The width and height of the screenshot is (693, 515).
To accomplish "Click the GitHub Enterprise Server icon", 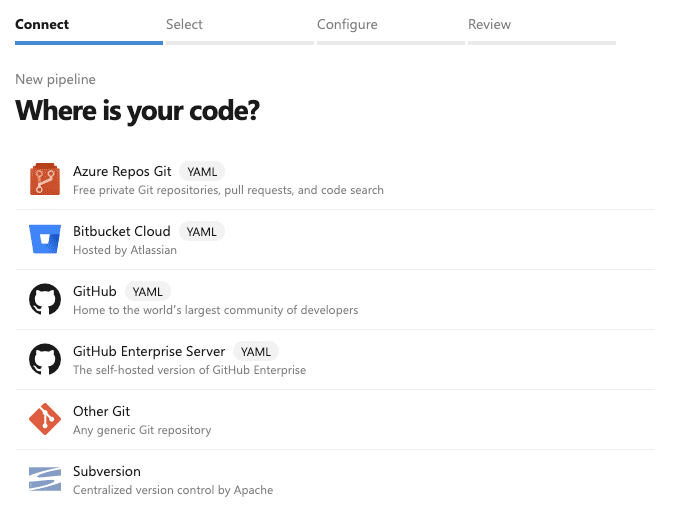I will click(45, 360).
